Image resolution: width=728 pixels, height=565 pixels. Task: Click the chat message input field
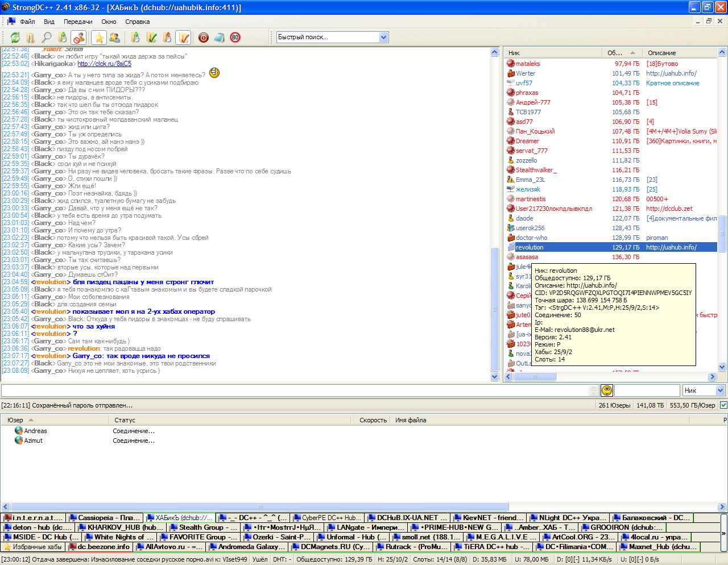pyautogui.click(x=295, y=390)
